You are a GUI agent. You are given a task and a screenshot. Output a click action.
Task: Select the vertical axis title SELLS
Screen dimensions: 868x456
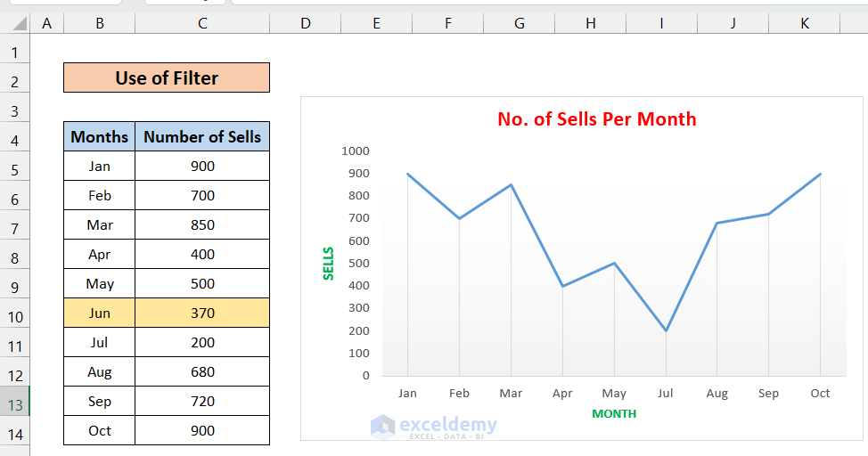(329, 264)
